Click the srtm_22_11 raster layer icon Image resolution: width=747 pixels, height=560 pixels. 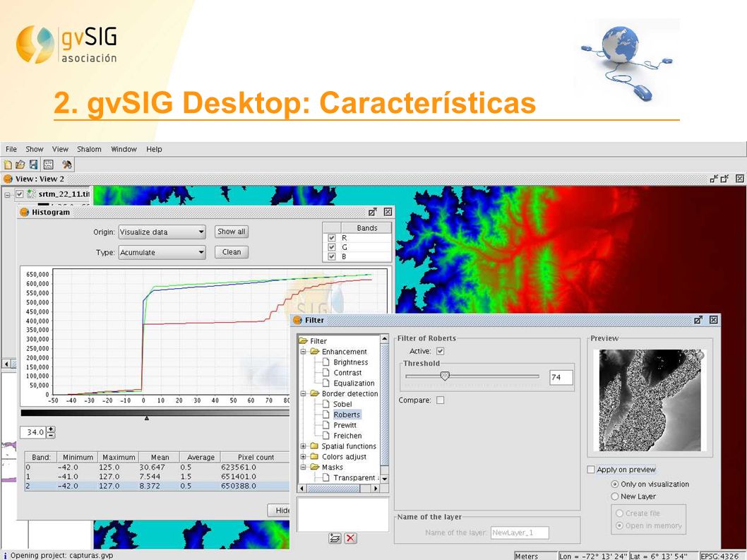pos(32,194)
